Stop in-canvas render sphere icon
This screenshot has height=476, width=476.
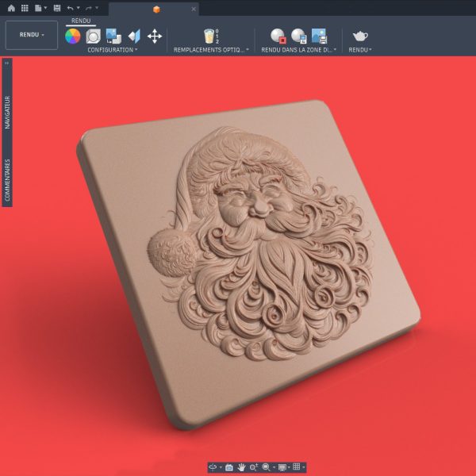pyautogui.click(x=278, y=36)
